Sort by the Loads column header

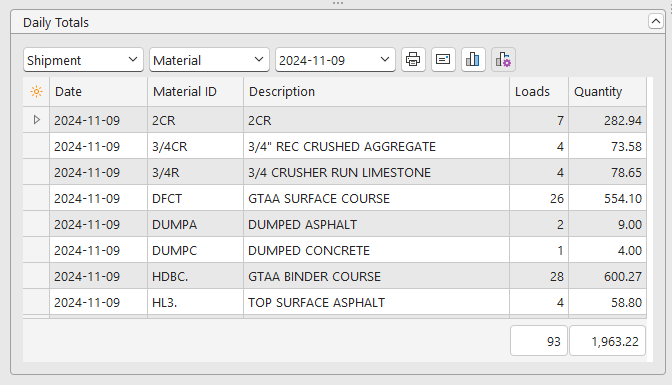tap(539, 92)
